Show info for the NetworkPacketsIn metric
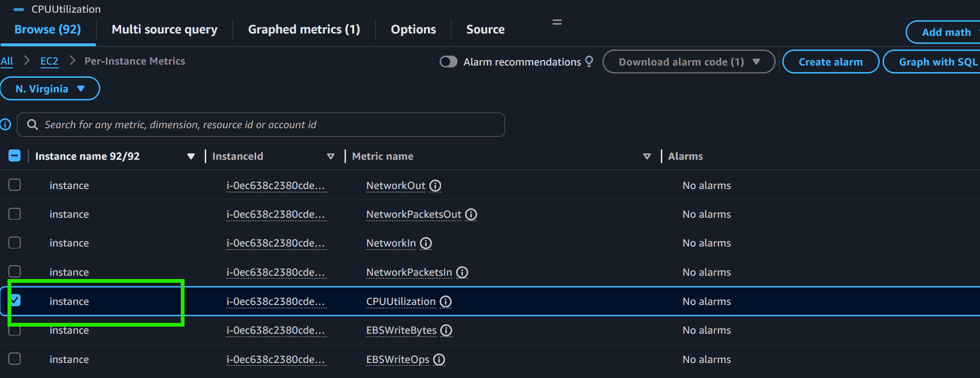Viewport: 980px width, 378px height. pos(462,272)
